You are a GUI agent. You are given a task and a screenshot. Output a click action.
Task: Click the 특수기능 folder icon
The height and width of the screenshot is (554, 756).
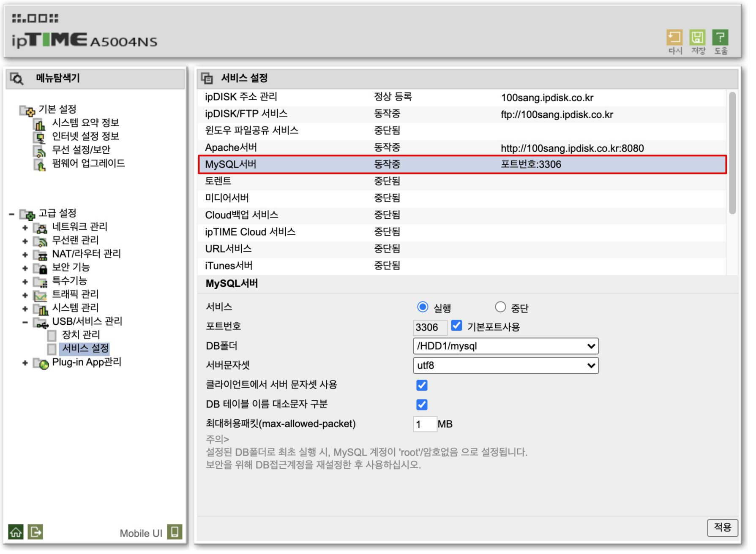tap(41, 282)
